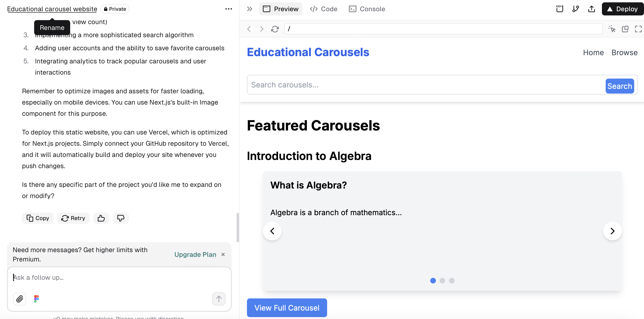
Task: Click the Private visibility badge
Action: [115, 9]
